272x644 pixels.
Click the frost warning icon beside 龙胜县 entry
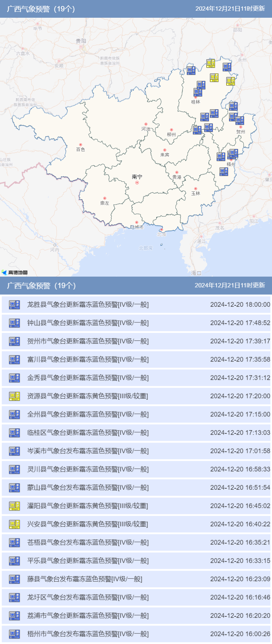point(14,305)
